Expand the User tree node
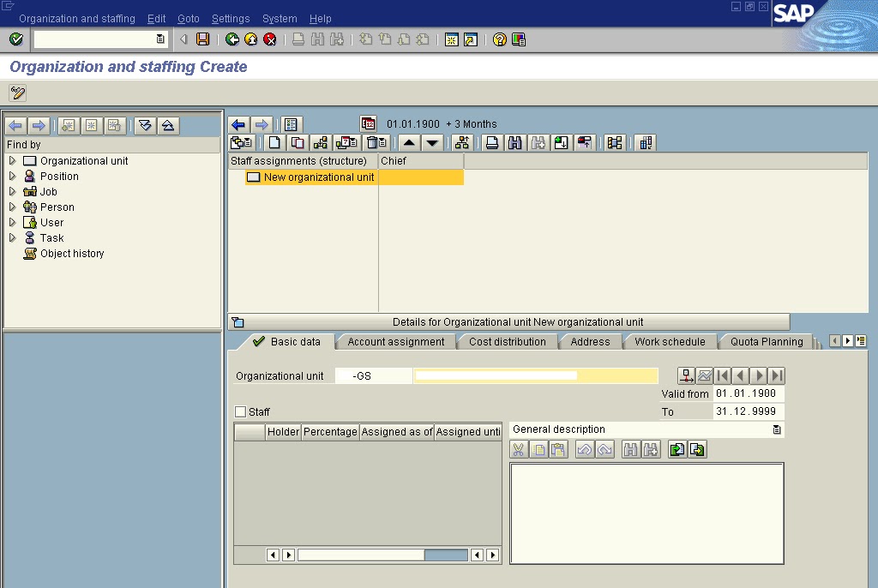The height and width of the screenshot is (588, 878). pos(12,222)
